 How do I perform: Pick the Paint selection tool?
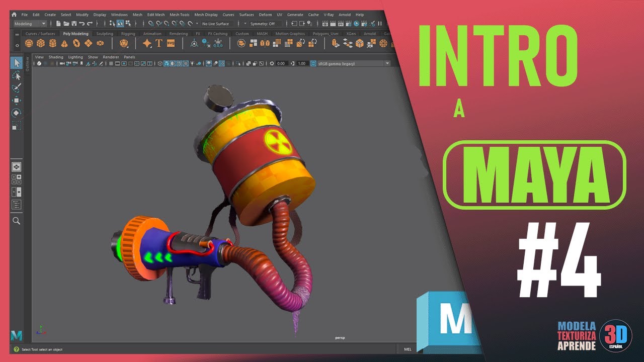(16, 88)
